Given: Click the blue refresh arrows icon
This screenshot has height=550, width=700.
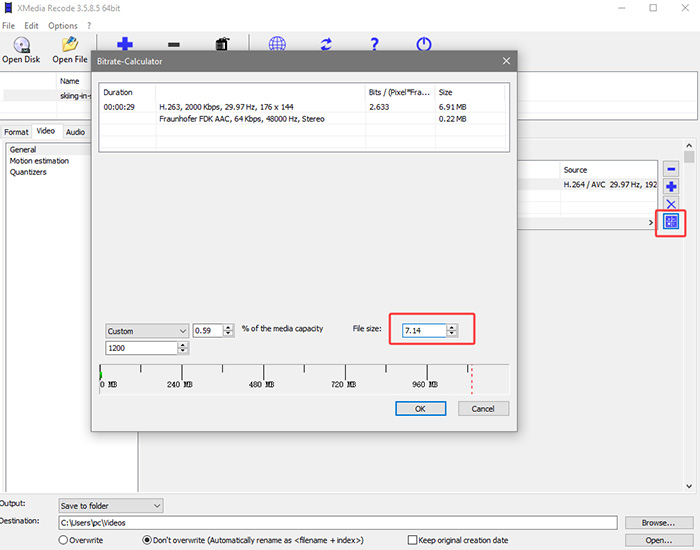Looking at the screenshot, I should click(326, 44).
